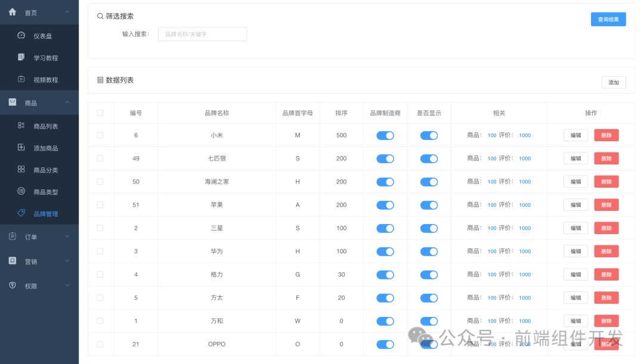
Task: Disable 品牌制造商 toggle for 小米
Action: pyautogui.click(x=385, y=135)
